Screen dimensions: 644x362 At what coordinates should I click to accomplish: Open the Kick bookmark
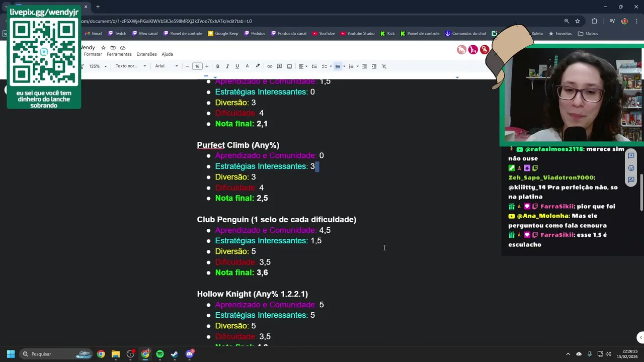(387, 34)
